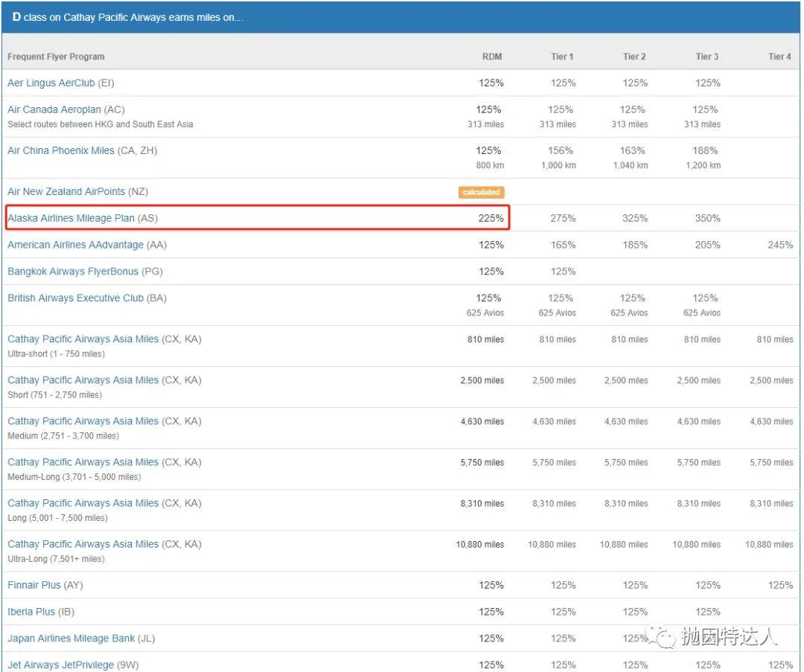Click the "1,200 km" Air China value
Screen dimensions: 804x672
(x=703, y=165)
